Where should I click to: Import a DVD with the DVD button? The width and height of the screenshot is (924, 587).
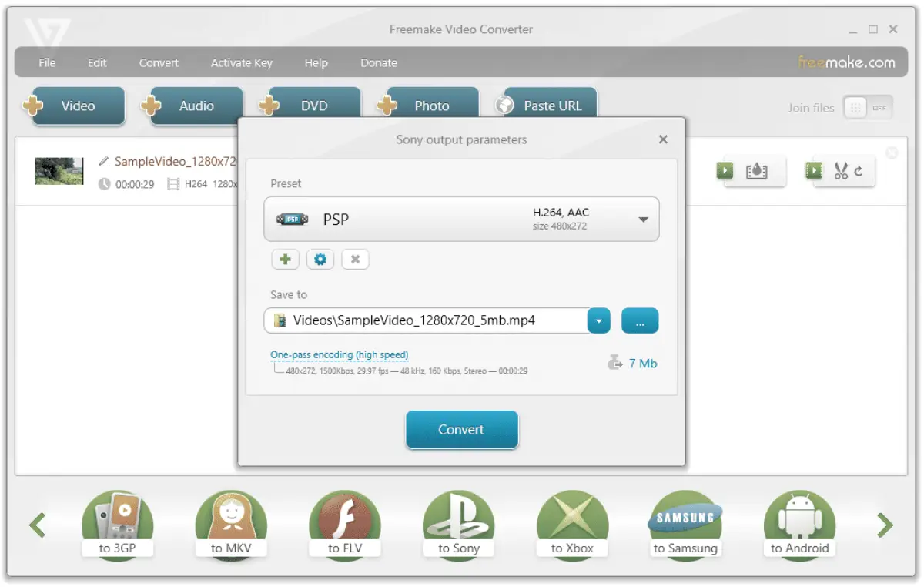[310, 104]
